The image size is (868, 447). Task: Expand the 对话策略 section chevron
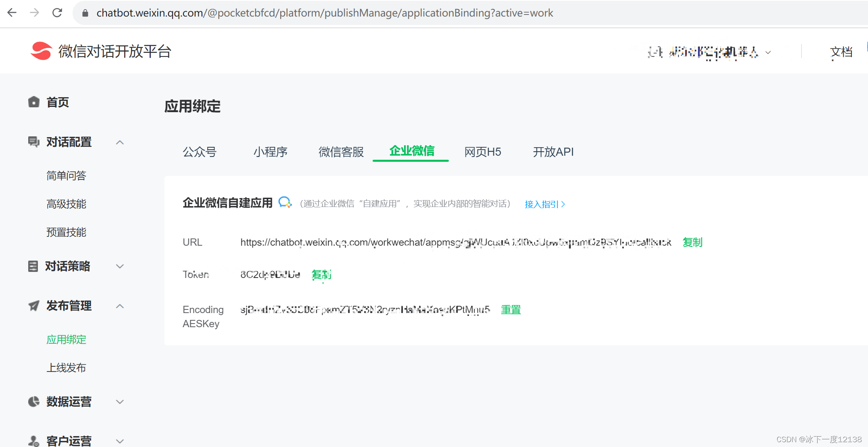[120, 266]
